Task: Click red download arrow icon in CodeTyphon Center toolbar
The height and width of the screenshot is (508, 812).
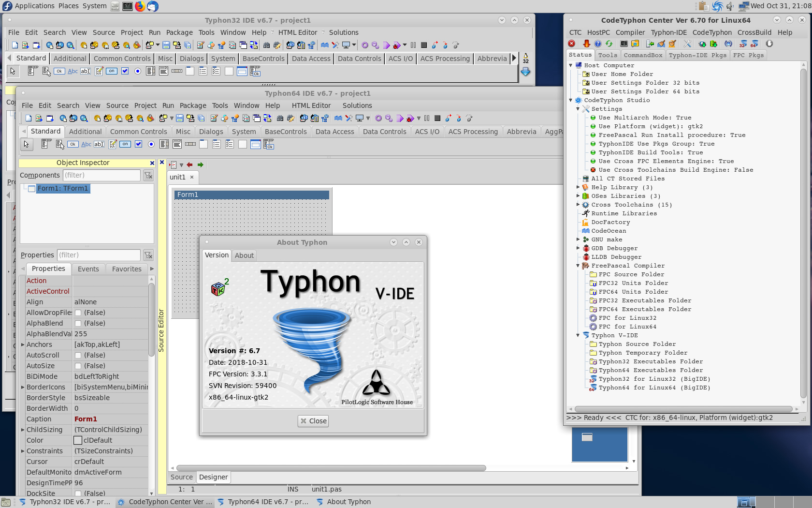Action: coord(586,44)
